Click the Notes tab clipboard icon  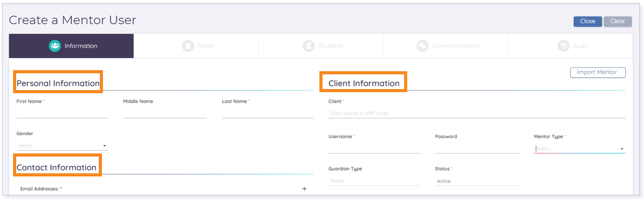pos(188,46)
